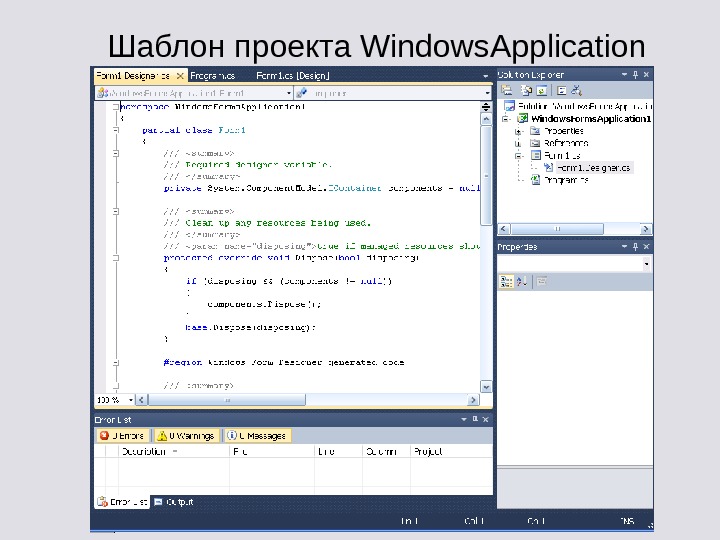
Task: Collapse the namespace block in code editor
Action: (116, 107)
